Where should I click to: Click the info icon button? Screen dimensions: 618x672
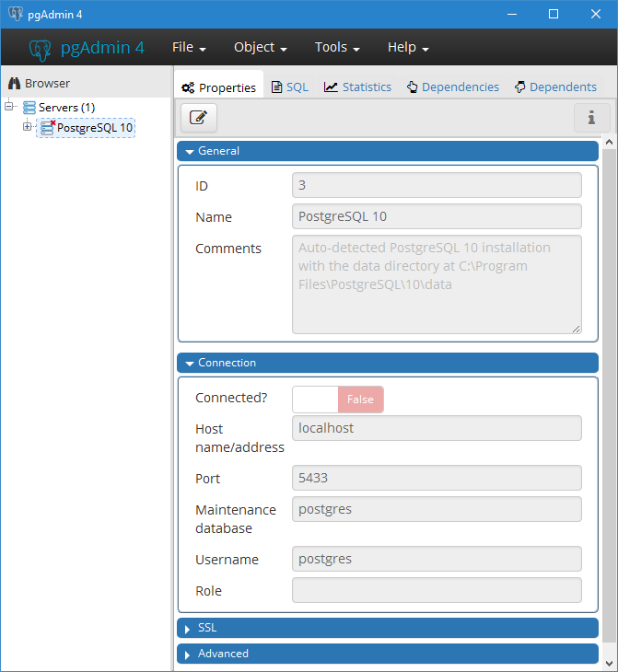(x=591, y=117)
